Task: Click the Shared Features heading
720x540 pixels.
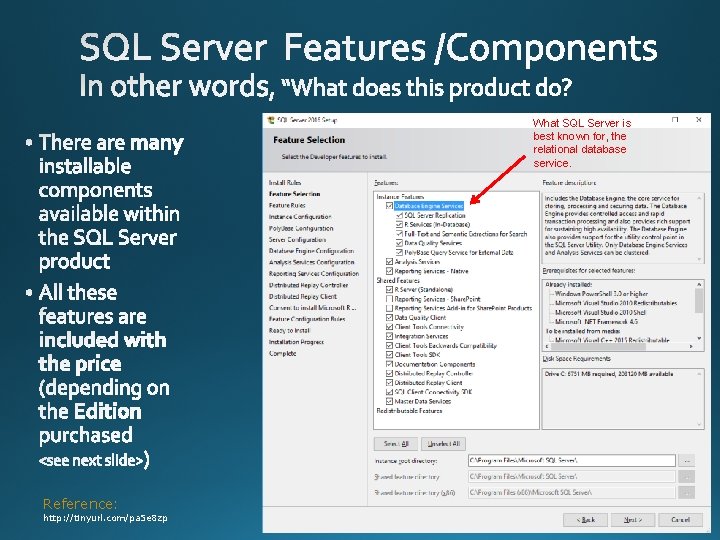Action: pos(398,281)
